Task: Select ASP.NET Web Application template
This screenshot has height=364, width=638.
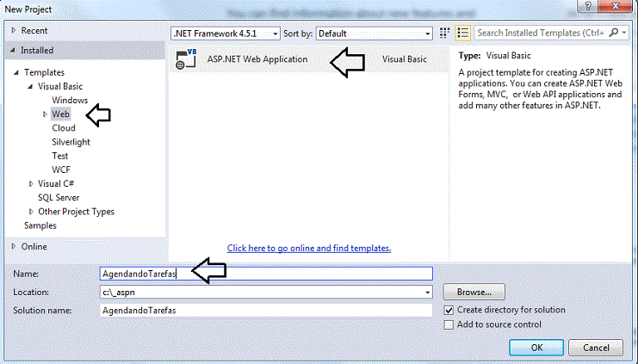Action: click(x=309, y=59)
